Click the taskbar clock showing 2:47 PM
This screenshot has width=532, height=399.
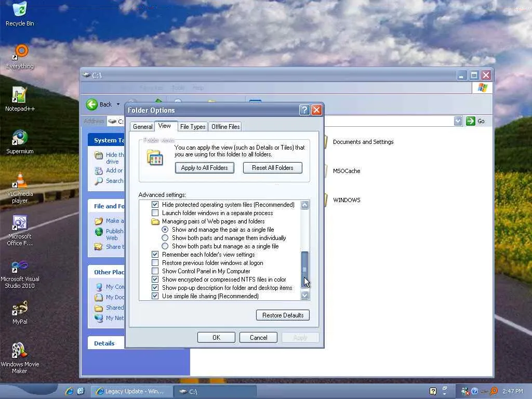coord(513,391)
